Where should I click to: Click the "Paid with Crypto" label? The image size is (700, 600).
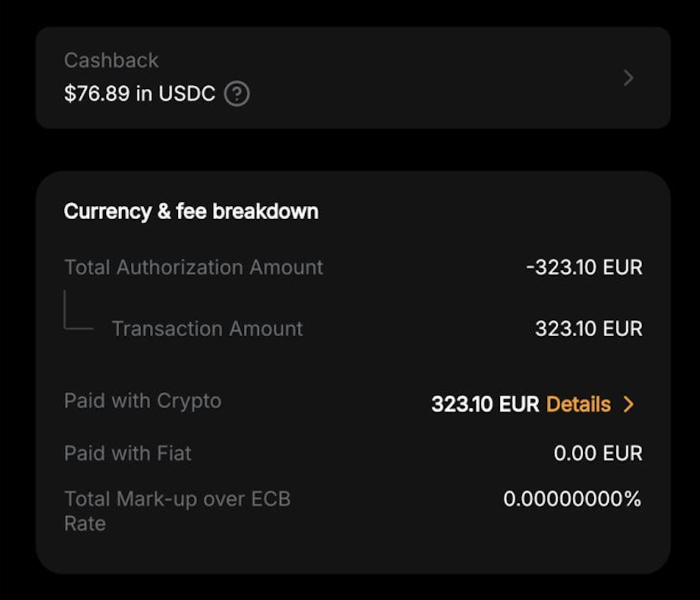tap(143, 401)
